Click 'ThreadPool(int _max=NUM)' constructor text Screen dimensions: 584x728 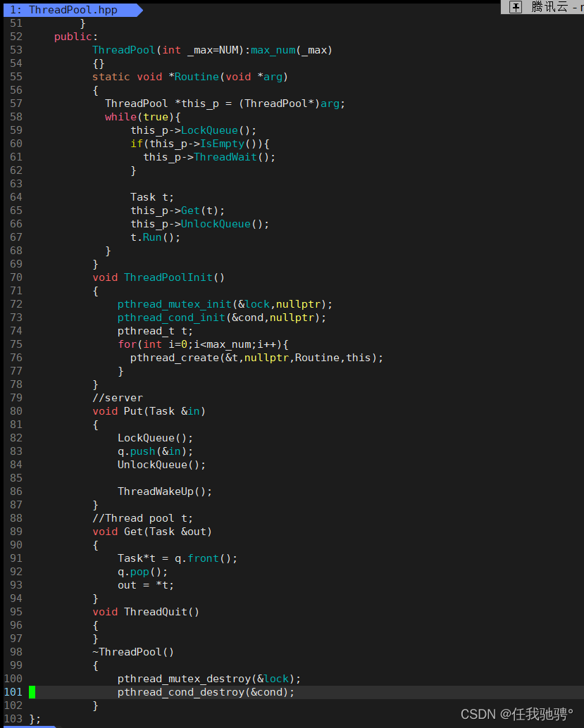tap(168, 50)
